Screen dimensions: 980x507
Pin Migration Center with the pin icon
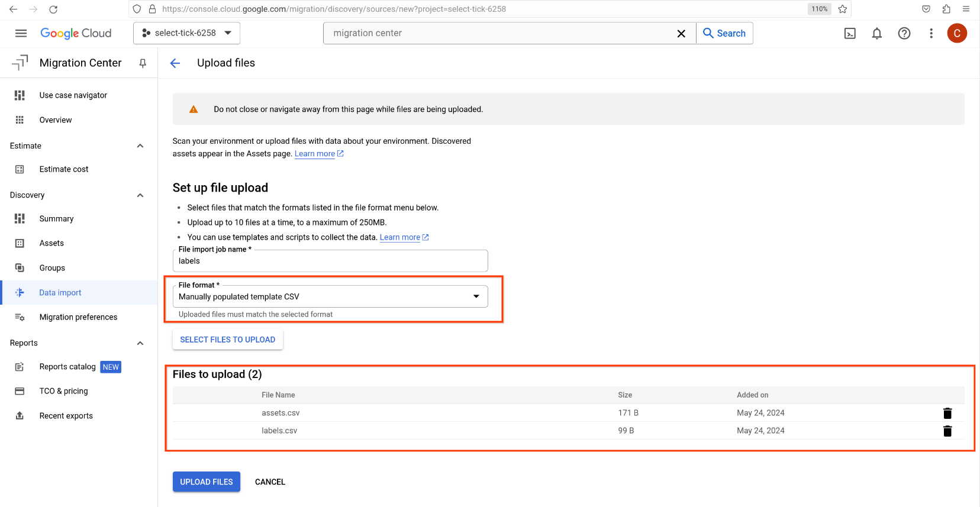pyautogui.click(x=143, y=63)
